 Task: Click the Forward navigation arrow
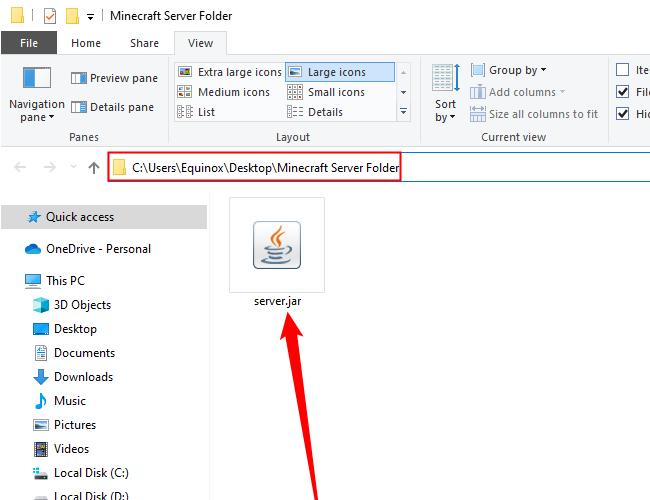(50, 167)
